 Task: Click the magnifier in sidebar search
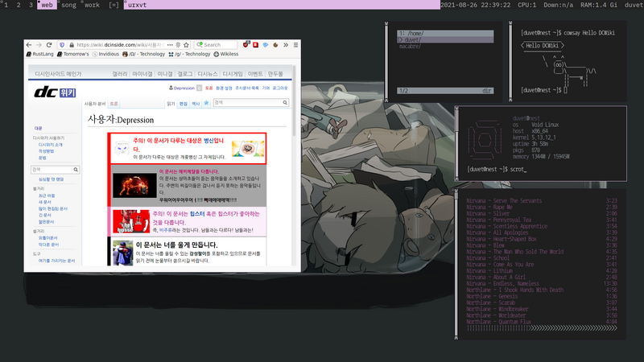pos(76,170)
